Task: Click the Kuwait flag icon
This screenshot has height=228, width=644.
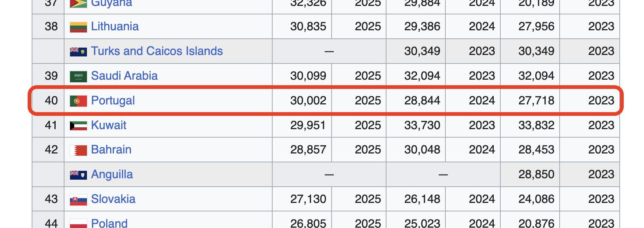Action: (78, 126)
